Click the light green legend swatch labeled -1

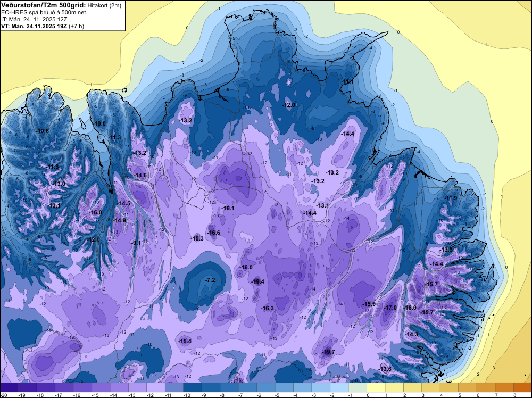point(358,387)
